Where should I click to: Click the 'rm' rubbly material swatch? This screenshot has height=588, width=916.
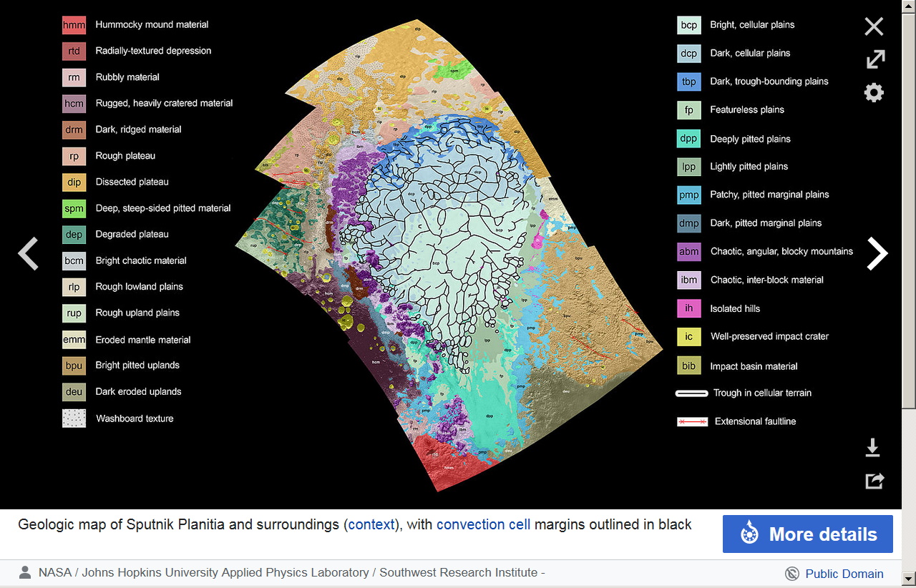click(x=74, y=78)
